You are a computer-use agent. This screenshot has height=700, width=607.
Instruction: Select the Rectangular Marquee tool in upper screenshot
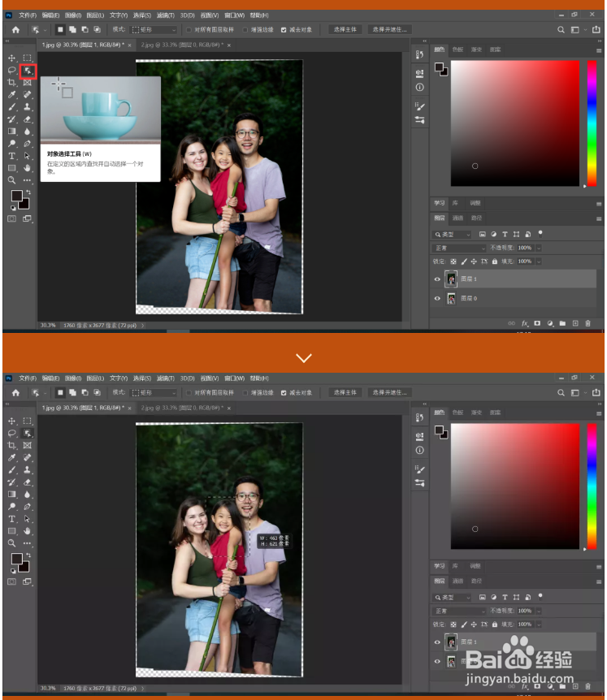(28, 58)
